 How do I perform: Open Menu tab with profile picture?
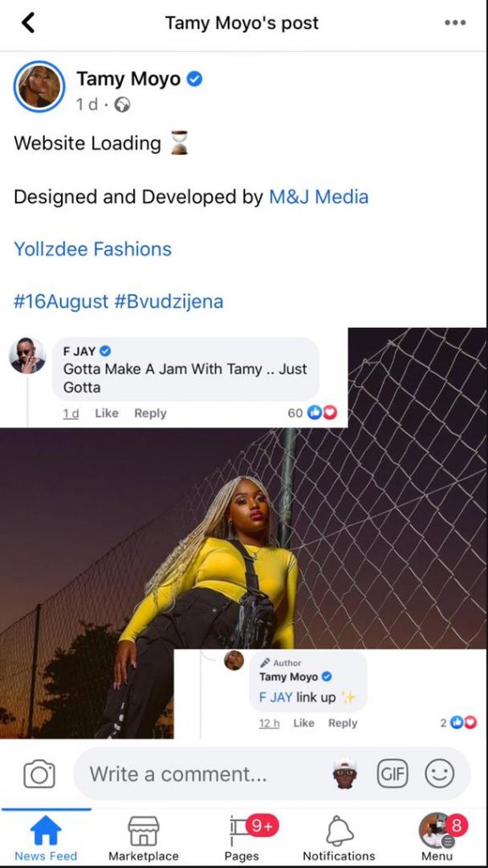click(437, 838)
